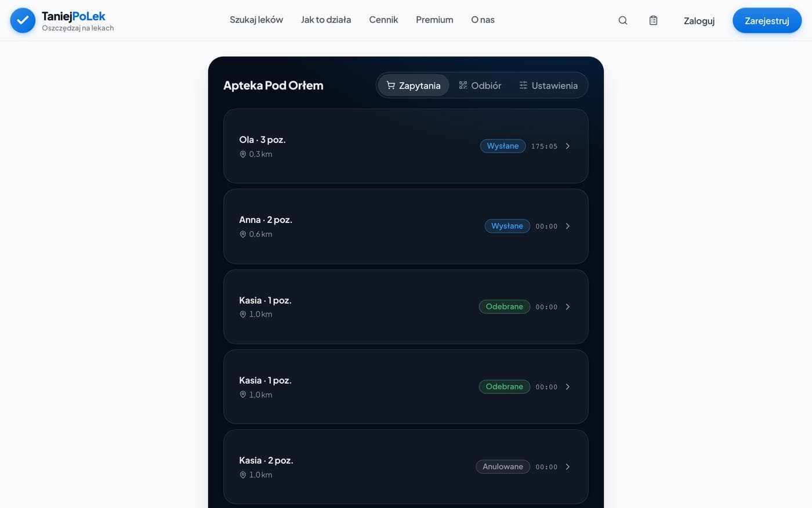Switch to the Ustawienia tab
This screenshot has width=812, height=508.
(x=548, y=85)
